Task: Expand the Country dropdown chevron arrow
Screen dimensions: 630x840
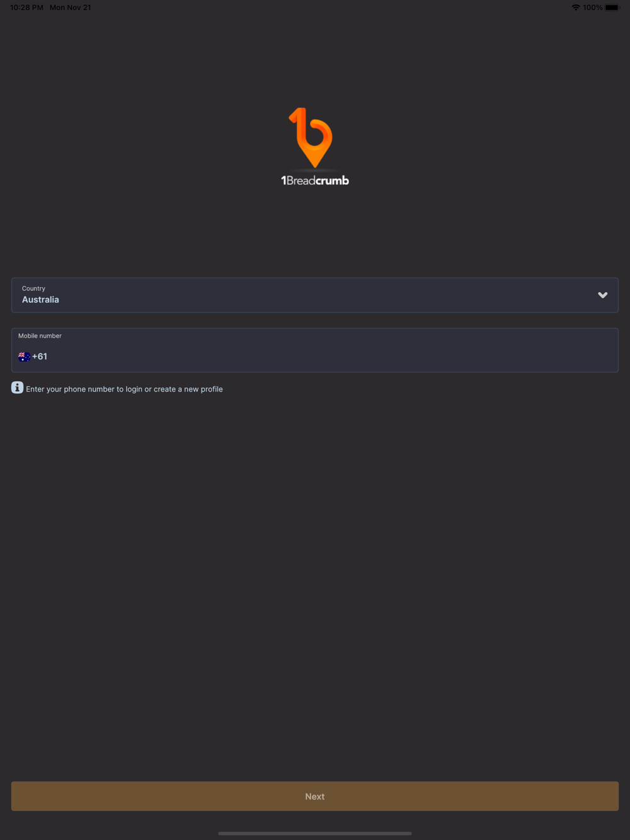Action: [x=603, y=295]
